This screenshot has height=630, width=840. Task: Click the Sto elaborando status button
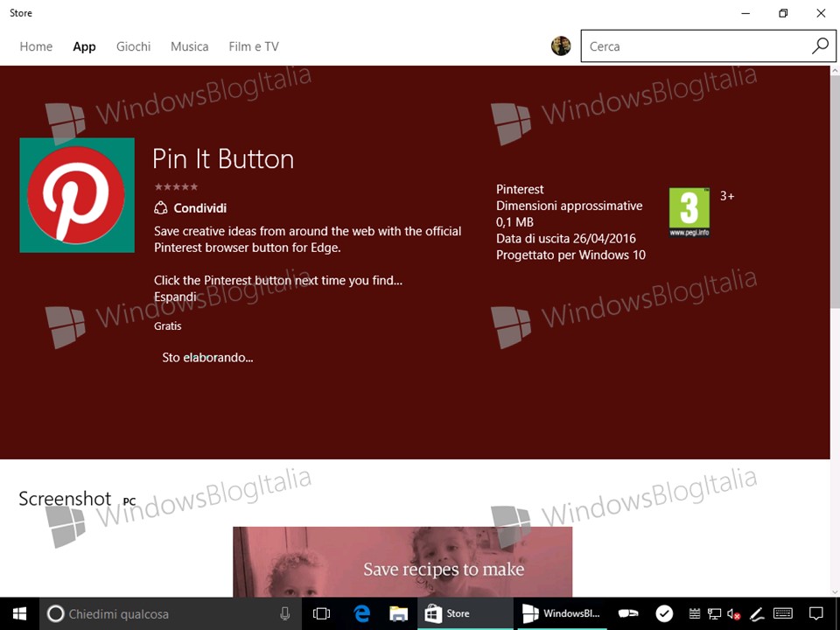point(208,357)
